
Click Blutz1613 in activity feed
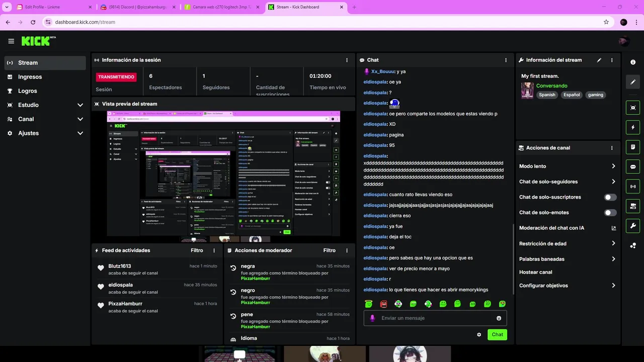click(120, 266)
